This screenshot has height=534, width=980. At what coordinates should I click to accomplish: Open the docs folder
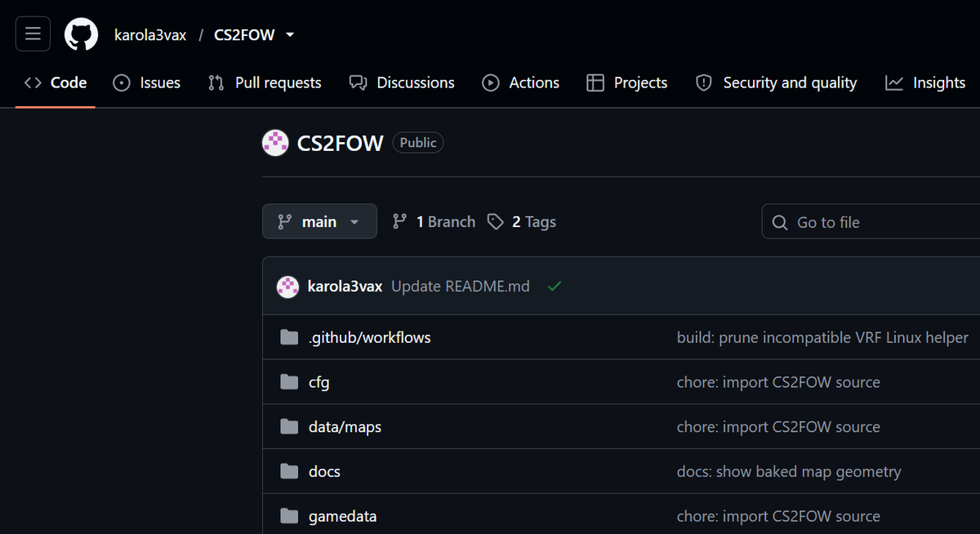324,472
